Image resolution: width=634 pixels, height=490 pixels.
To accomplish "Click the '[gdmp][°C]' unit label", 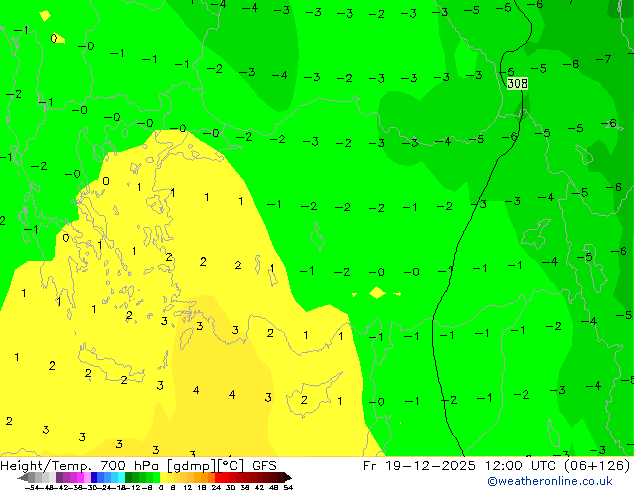I will pyautogui.click(x=206, y=466).
